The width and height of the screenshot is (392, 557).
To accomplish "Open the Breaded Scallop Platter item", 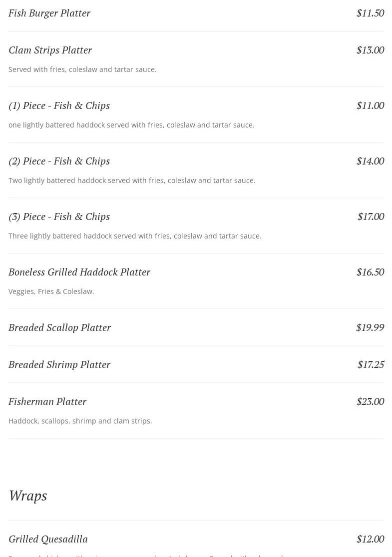I will (x=59, y=327).
